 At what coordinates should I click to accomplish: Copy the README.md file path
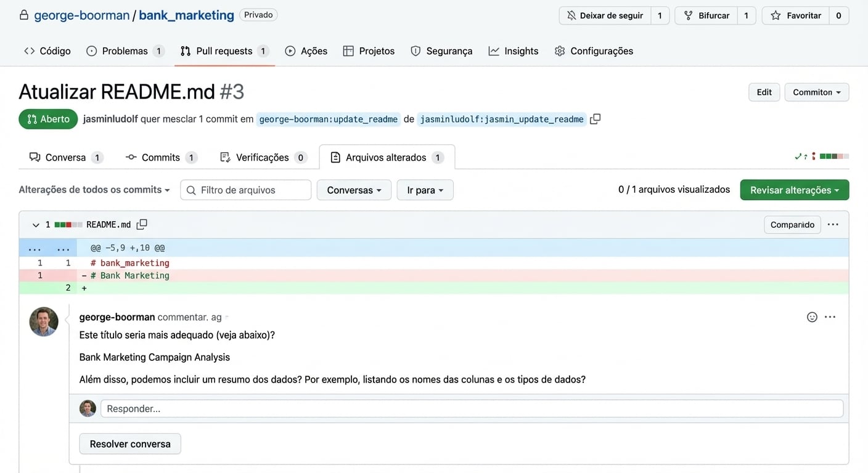[142, 225]
